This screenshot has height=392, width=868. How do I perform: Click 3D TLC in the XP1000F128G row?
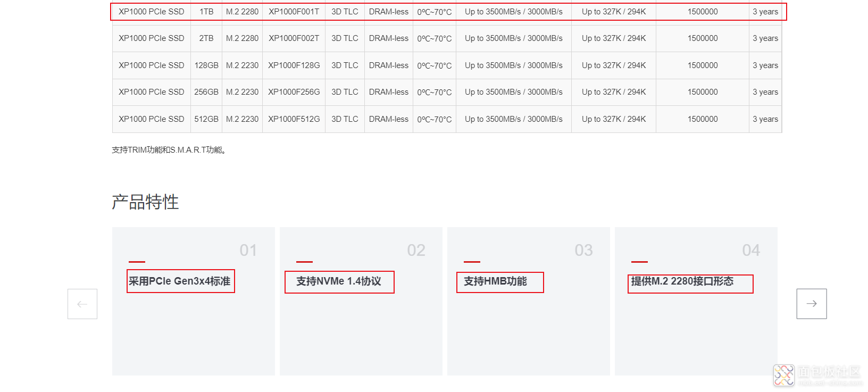[x=345, y=65]
